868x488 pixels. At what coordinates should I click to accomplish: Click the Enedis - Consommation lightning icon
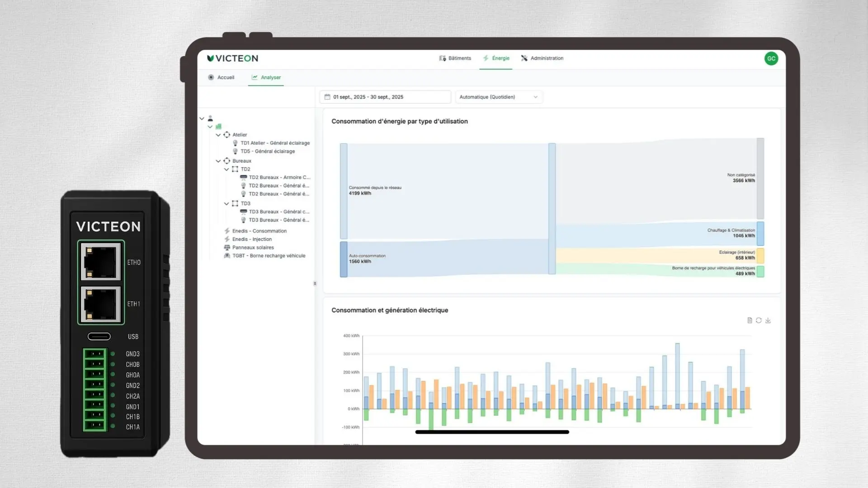point(227,231)
